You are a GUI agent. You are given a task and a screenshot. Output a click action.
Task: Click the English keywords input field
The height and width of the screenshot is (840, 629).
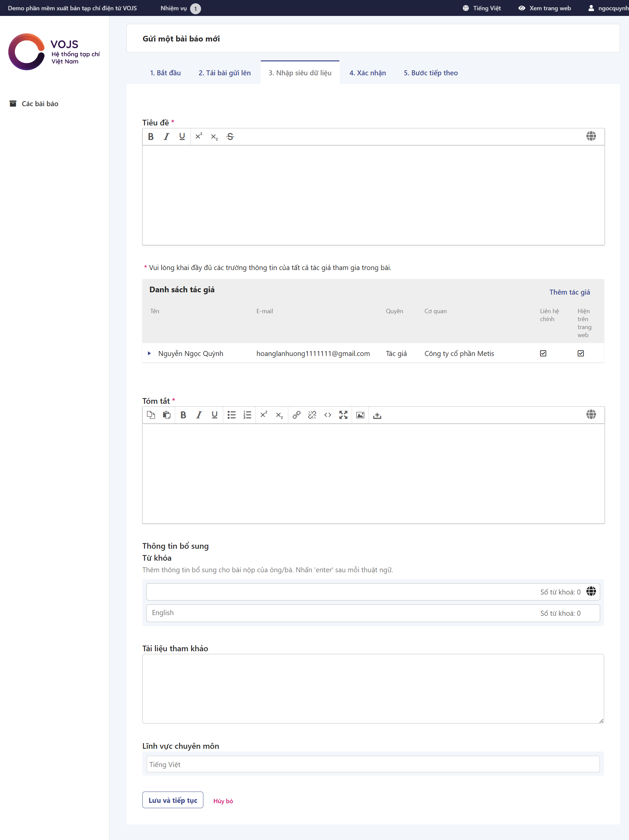342,613
